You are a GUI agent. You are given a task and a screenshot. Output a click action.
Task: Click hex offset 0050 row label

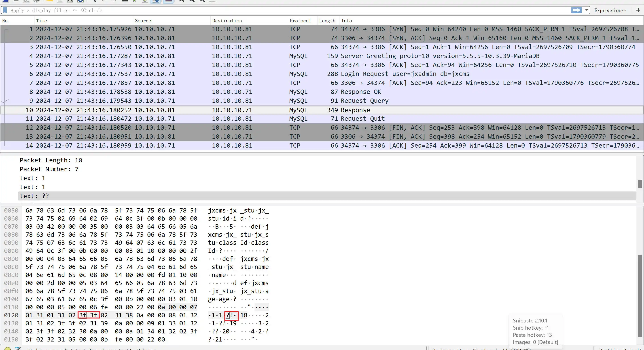pos(11,210)
